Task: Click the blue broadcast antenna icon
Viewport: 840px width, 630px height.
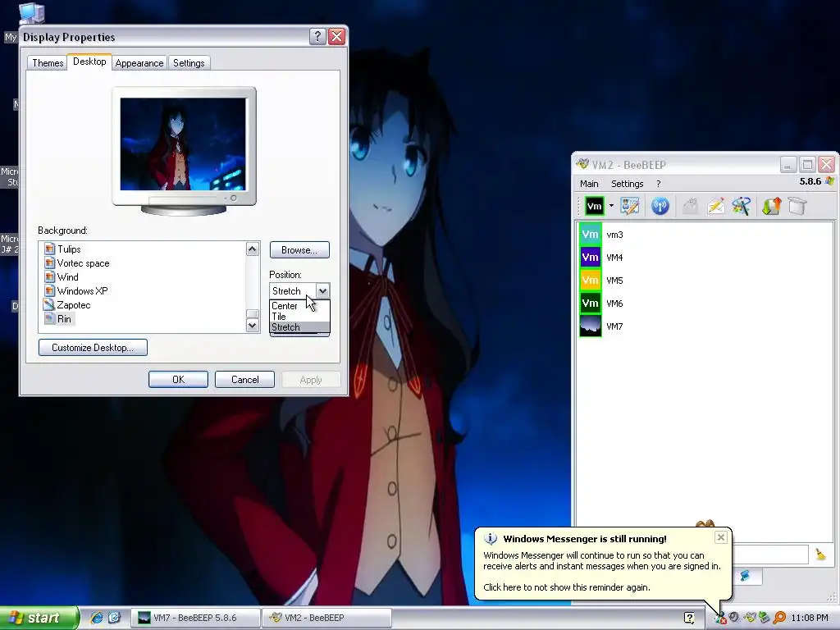Action: [660, 206]
